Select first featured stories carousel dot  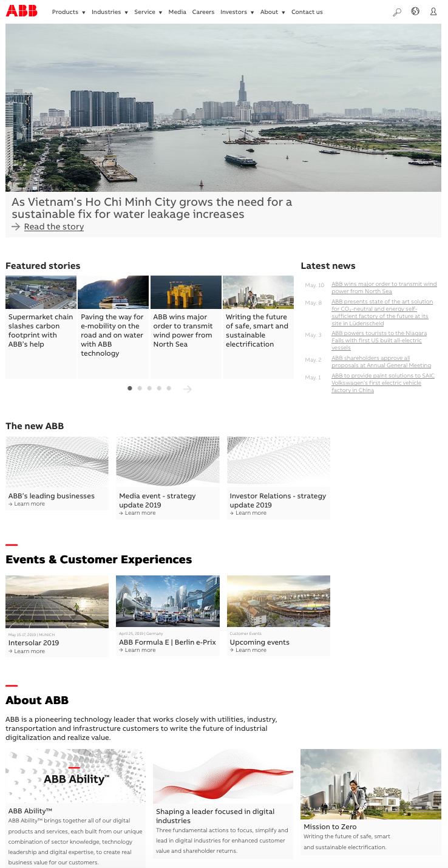[x=130, y=388]
